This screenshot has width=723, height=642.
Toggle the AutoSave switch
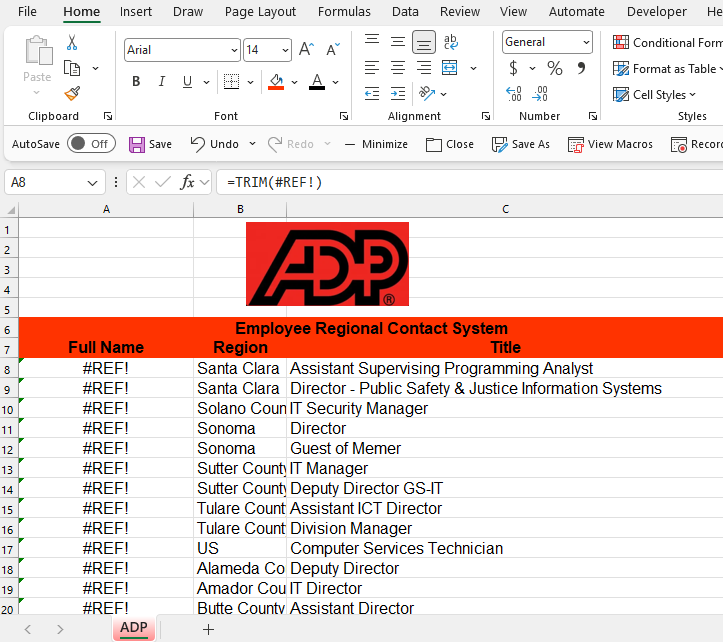tap(90, 144)
